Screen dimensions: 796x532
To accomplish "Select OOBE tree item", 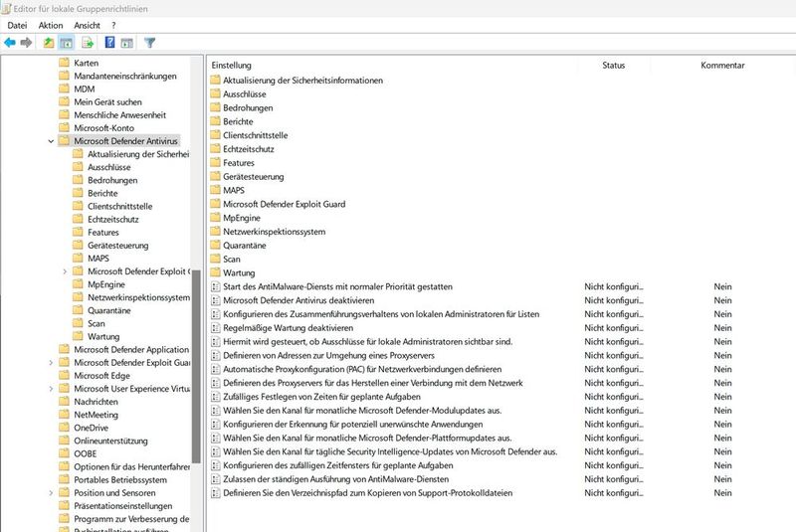I will point(86,453).
